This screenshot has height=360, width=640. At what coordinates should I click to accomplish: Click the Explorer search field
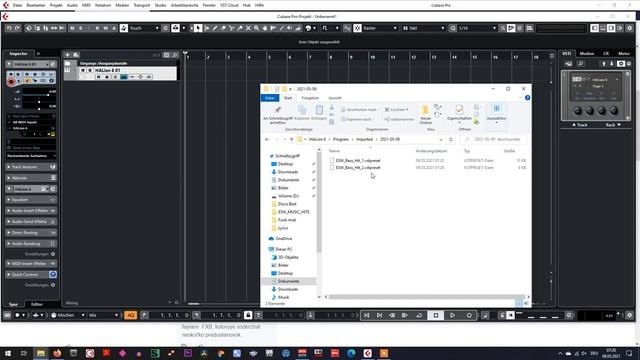pos(494,140)
